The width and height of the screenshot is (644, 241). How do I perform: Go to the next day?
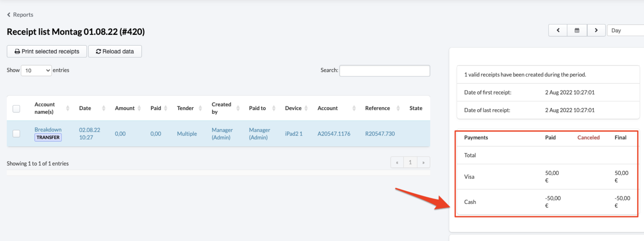pyautogui.click(x=596, y=30)
